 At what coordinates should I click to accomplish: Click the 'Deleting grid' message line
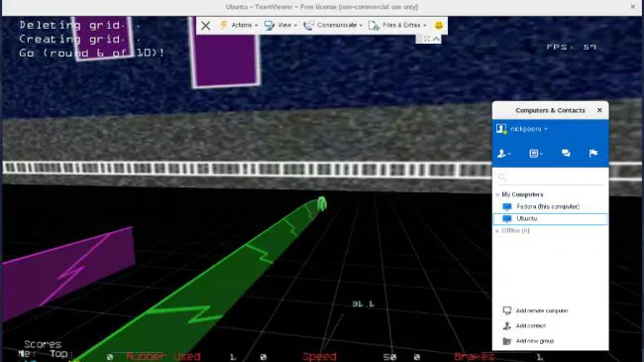pyautogui.click(x=79, y=26)
